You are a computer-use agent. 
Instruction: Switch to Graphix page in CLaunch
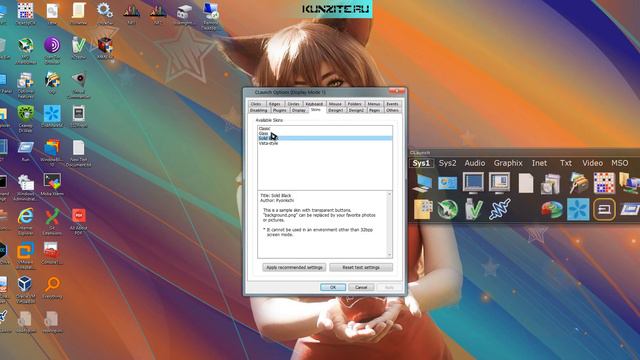tap(508, 163)
